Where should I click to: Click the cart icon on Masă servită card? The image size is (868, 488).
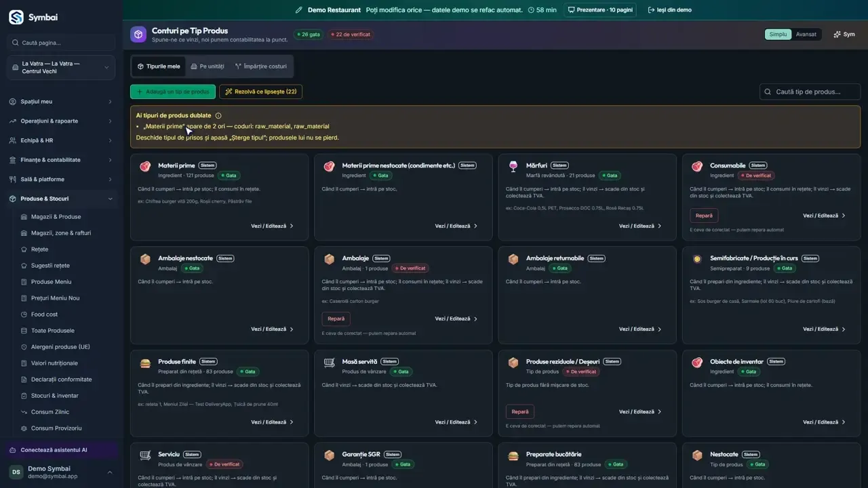coord(329,363)
